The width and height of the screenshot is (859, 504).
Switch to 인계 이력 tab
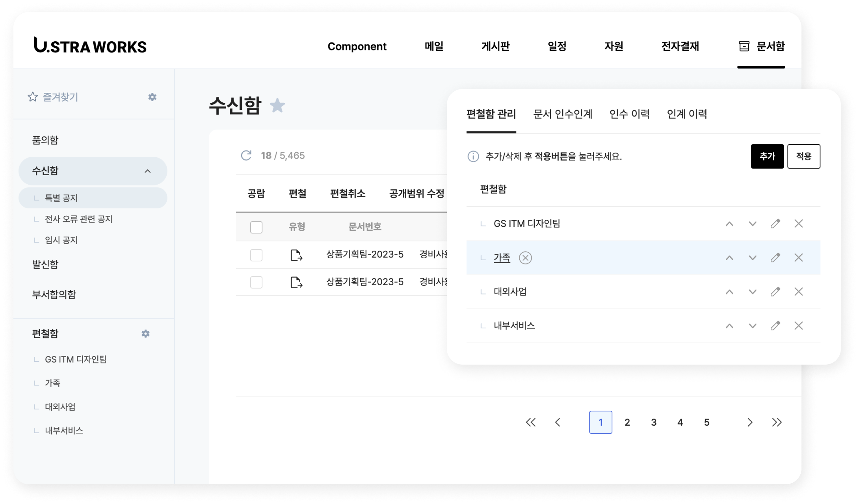click(x=687, y=114)
